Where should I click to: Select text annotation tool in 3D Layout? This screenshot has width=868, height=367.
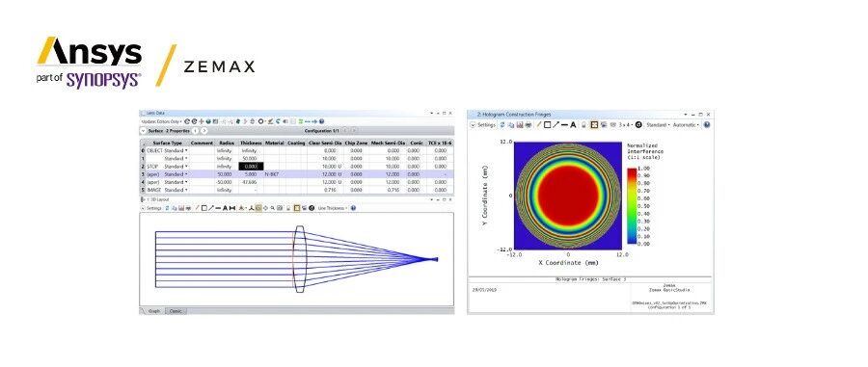pyautogui.click(x=226, y=208)
